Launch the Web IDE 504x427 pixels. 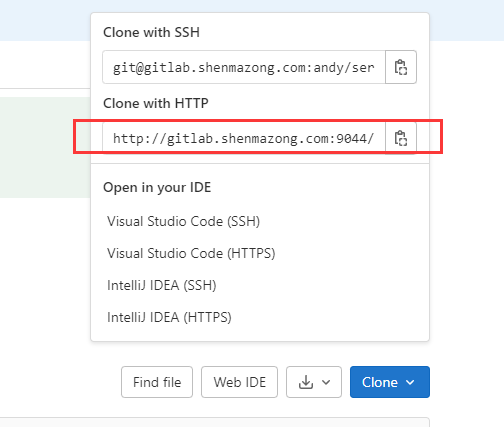(240, 382)
